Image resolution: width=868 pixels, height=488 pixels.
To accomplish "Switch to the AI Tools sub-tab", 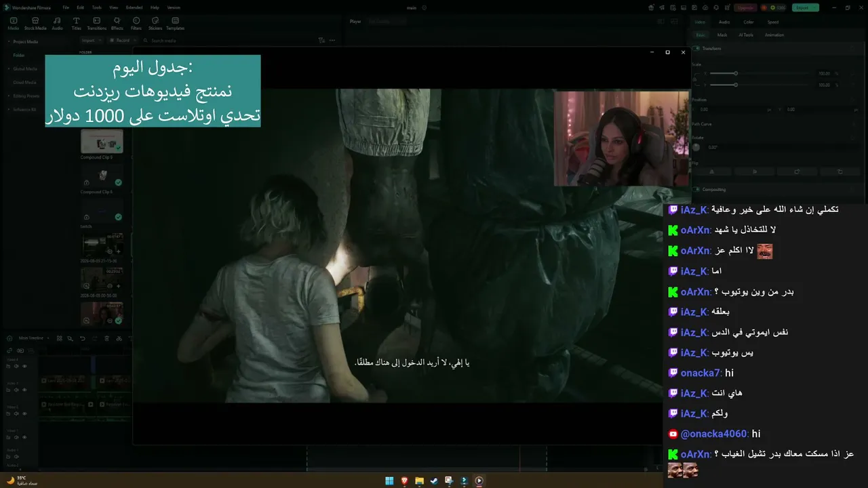I will click(x=746, y=35).
